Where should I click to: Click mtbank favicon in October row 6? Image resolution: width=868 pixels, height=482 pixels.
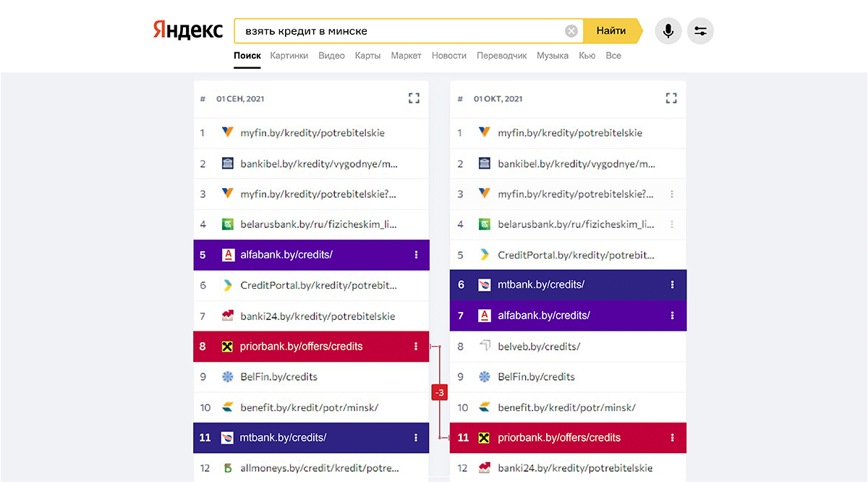[x=485, y=285]
